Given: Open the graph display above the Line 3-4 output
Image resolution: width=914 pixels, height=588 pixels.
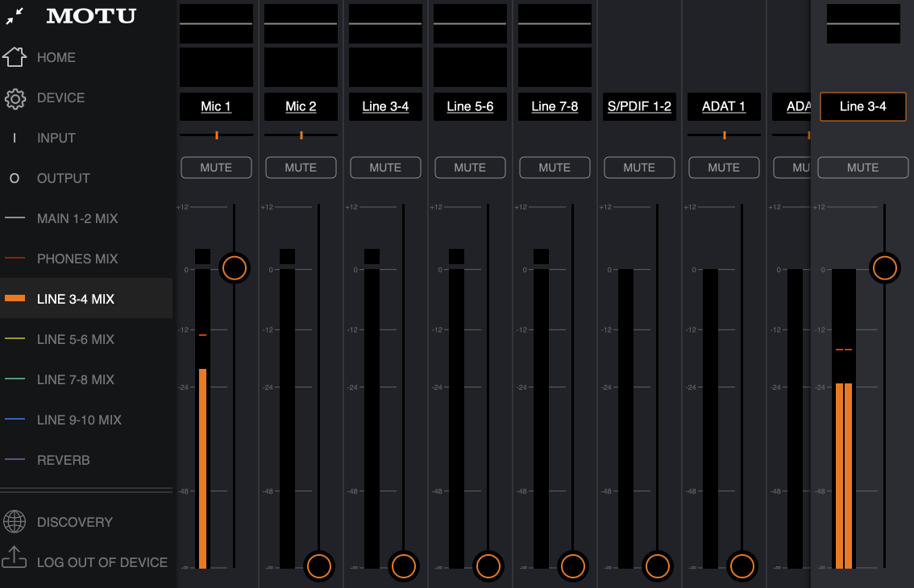Looking at the screenshot, I should pos(863,24).
